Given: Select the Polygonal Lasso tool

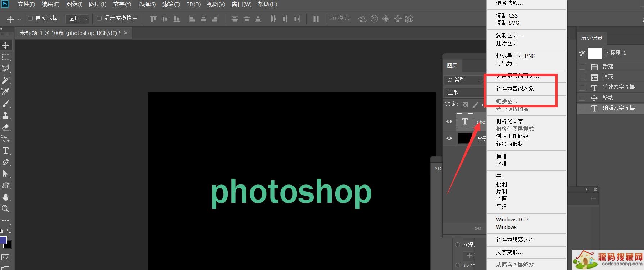Looking at the screenshot, I should point(6,69).
